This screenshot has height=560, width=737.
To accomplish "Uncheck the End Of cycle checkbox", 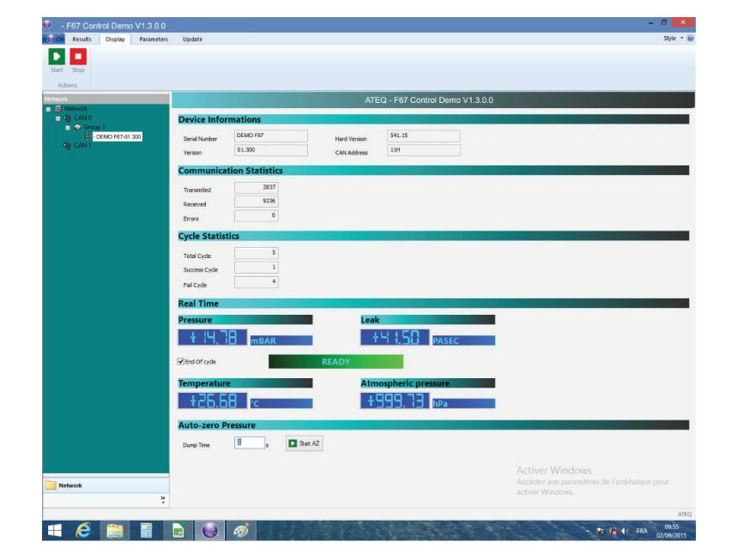I will (x=182, y=362).
